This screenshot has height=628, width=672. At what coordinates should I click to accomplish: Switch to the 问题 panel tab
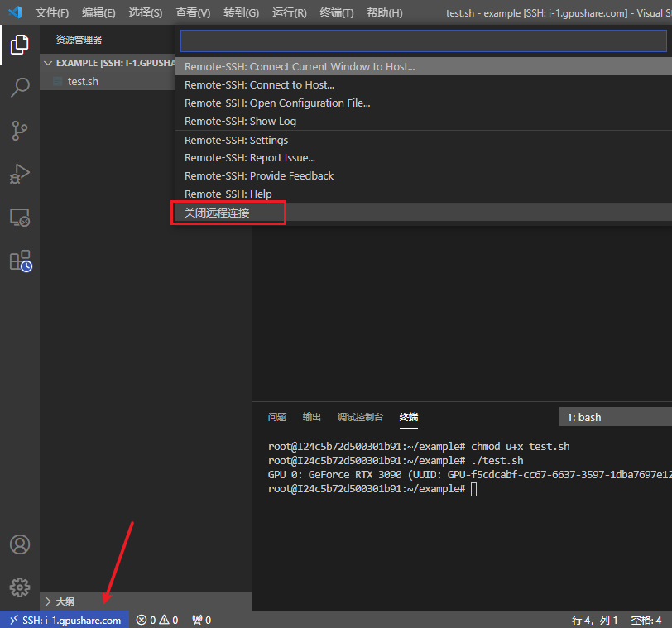coord(277,417)
